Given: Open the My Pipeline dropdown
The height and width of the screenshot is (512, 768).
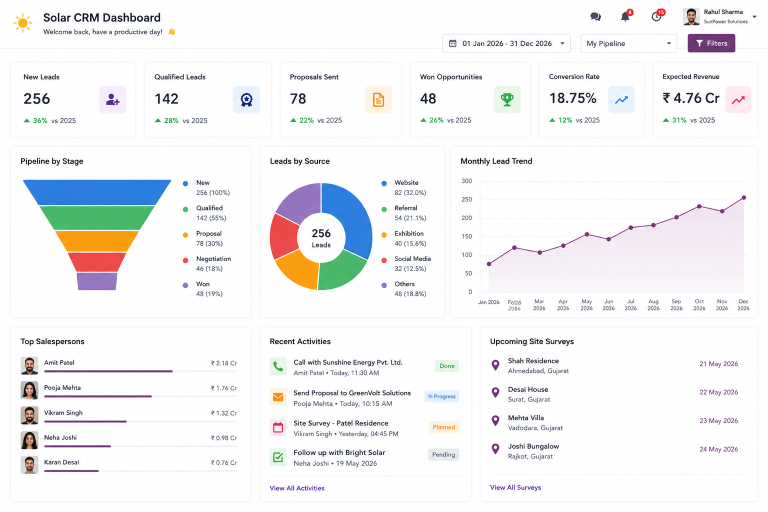Looking at the screenshot, I should tap(628, 44).
